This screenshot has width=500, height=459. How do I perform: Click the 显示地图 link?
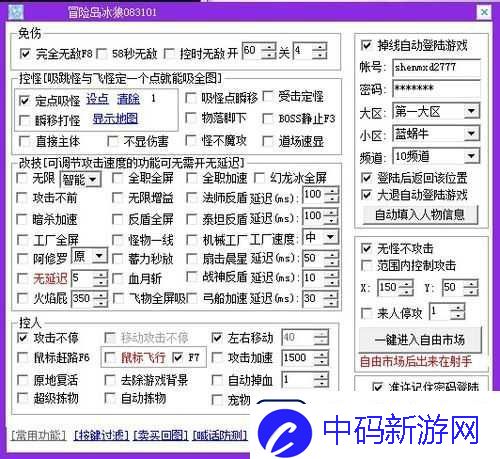[115, 118]
